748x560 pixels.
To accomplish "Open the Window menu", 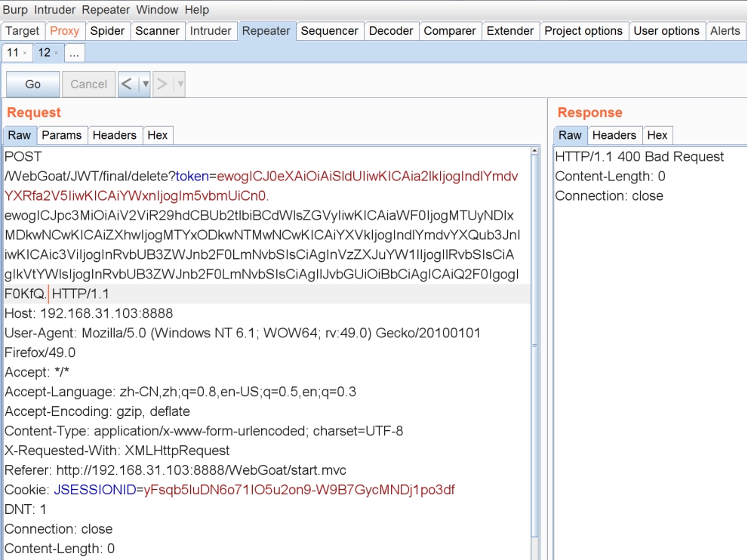I will pyautogui.click(x=157, y=10).
